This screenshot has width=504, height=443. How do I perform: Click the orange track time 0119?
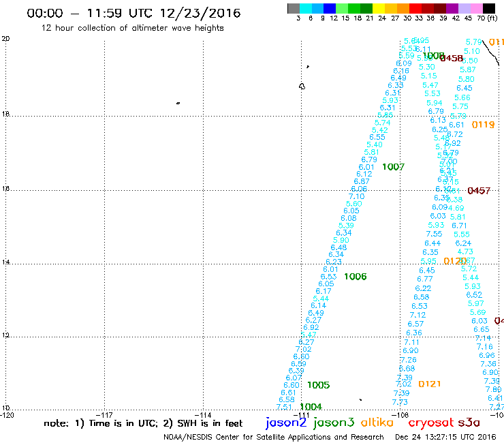(x=483, y=125)
